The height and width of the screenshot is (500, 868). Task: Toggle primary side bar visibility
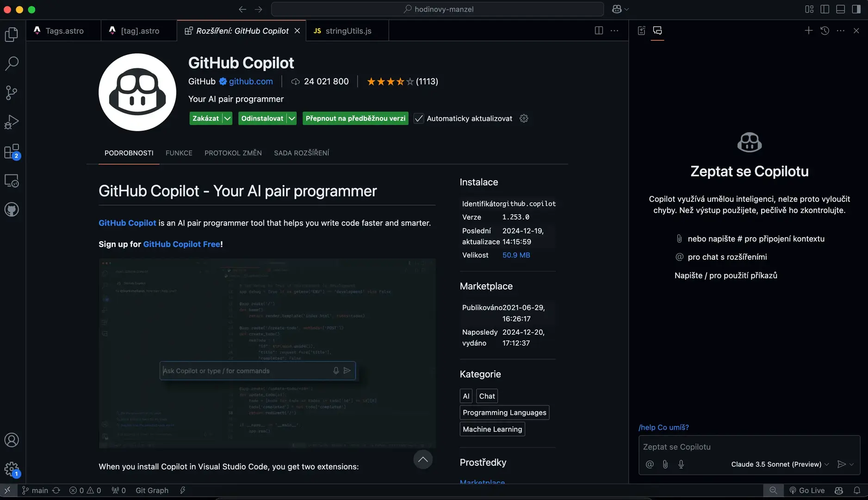(x=825, y=9)
